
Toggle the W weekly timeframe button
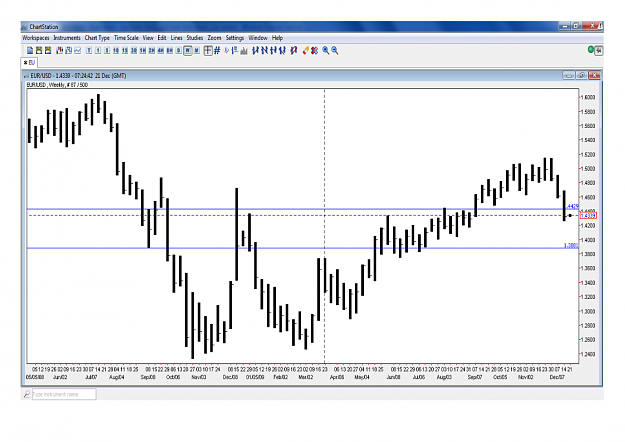coord(187,50)
